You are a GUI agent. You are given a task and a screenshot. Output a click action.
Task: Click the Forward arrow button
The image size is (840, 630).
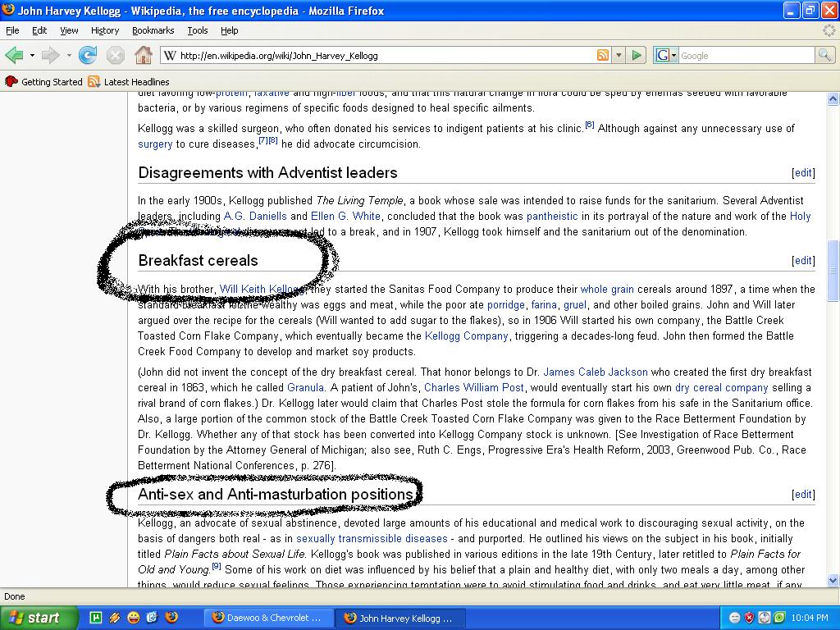tap(50, 55)
